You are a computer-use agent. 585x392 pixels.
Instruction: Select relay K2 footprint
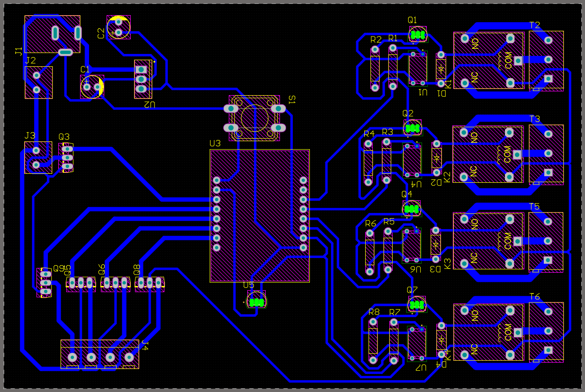pos(488,154)
